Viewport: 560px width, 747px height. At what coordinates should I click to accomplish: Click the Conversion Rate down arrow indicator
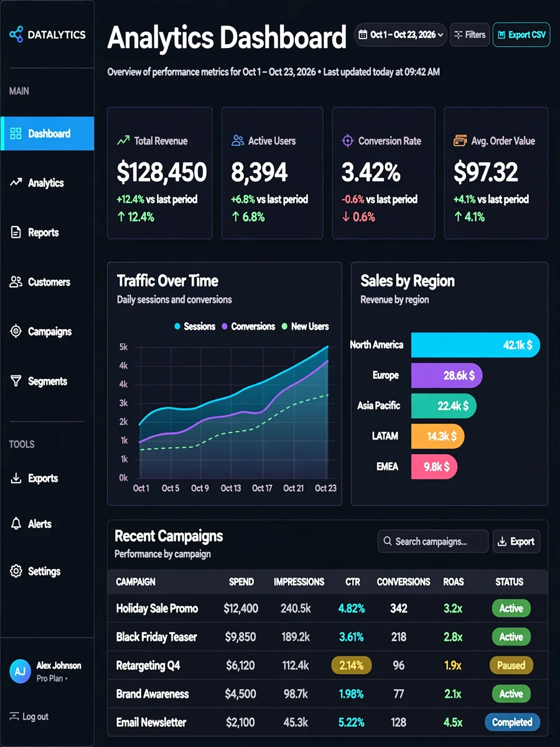346,217
